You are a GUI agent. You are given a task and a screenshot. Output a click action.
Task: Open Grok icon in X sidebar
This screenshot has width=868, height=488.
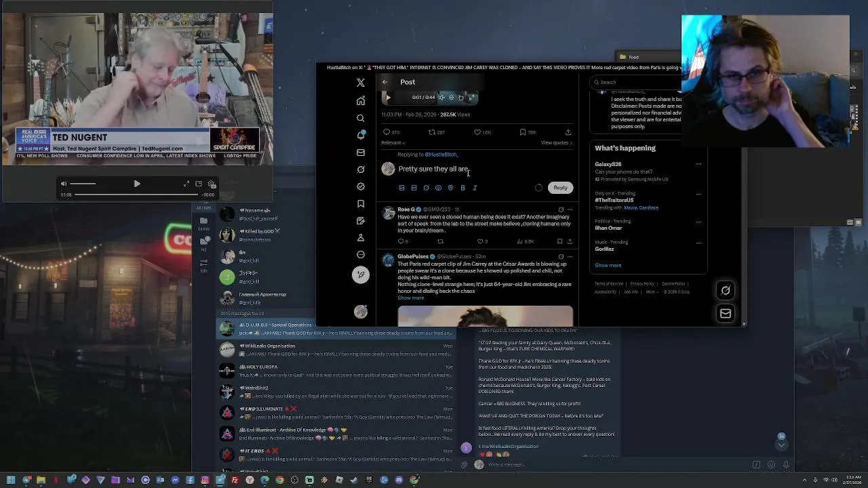pyautogui.click(x=361, y=169)
